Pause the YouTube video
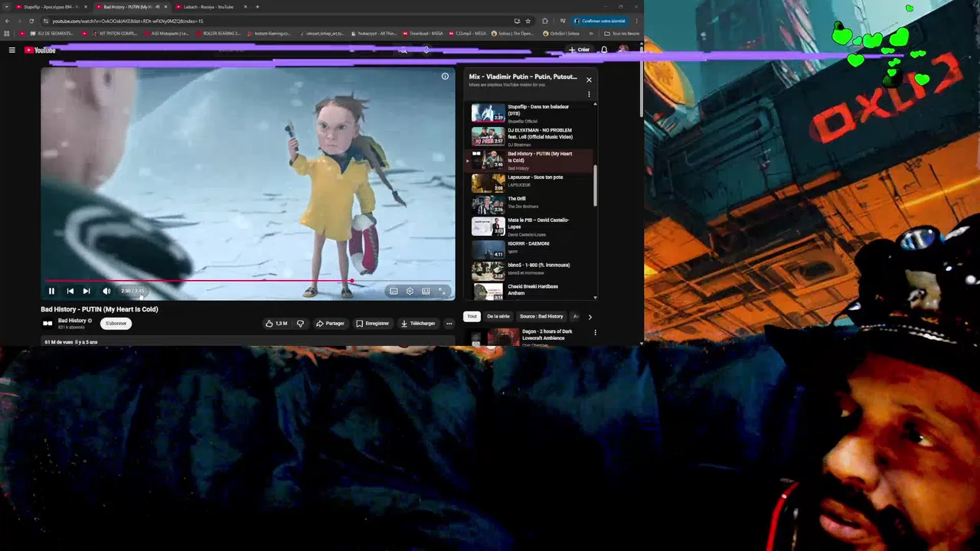This screenshot has width=980, height=551. tap(51, 291)
